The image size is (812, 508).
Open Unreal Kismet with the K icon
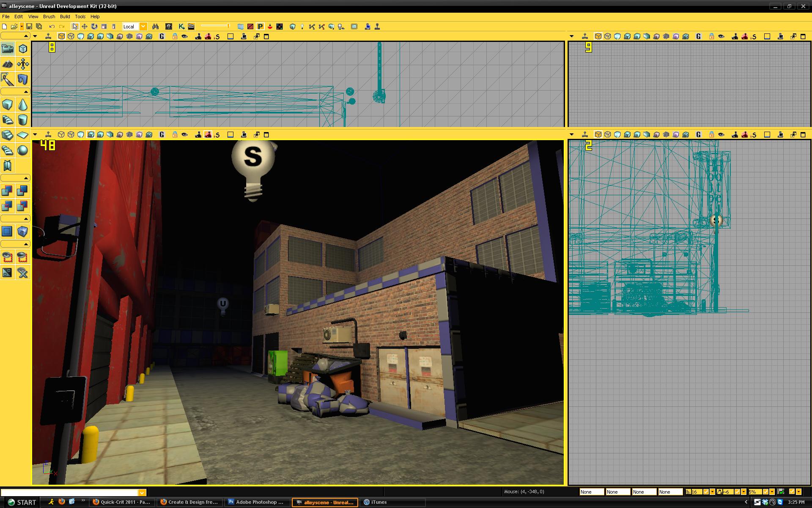point(181,26)
